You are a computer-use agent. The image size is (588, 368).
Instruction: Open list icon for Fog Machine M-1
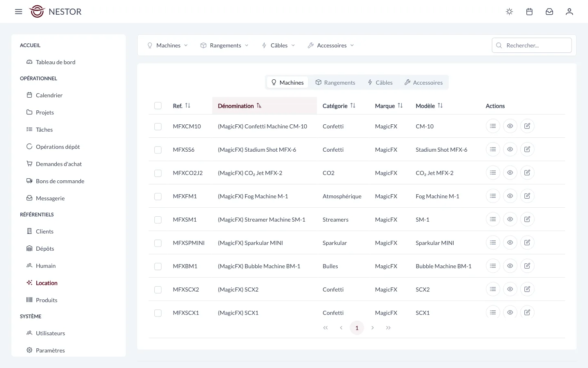[493, 196]
